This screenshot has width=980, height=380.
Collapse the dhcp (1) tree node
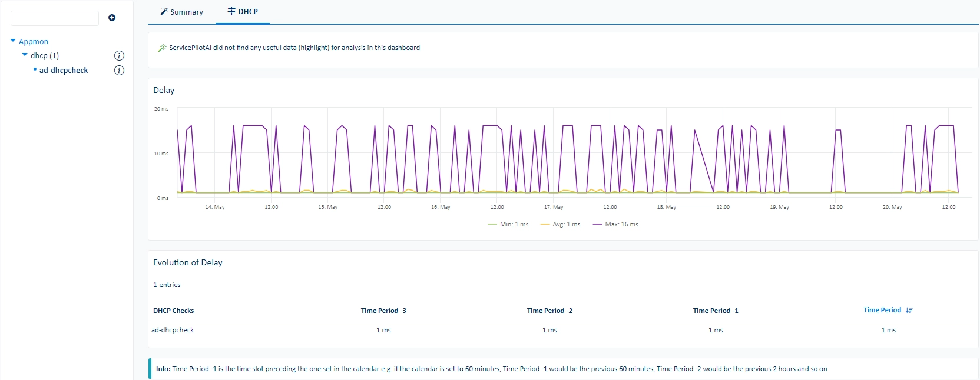click(x=25, y=55)
